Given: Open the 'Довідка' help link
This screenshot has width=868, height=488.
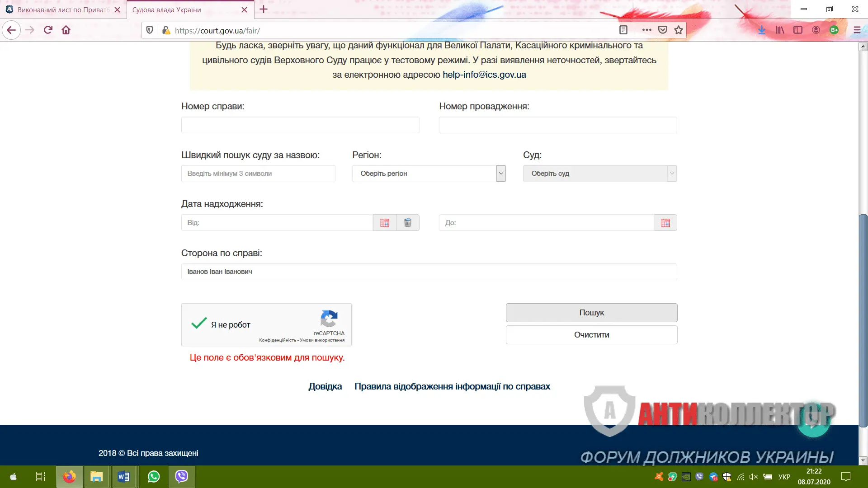Looking at the screenshot, I should (x=325, y=386).
